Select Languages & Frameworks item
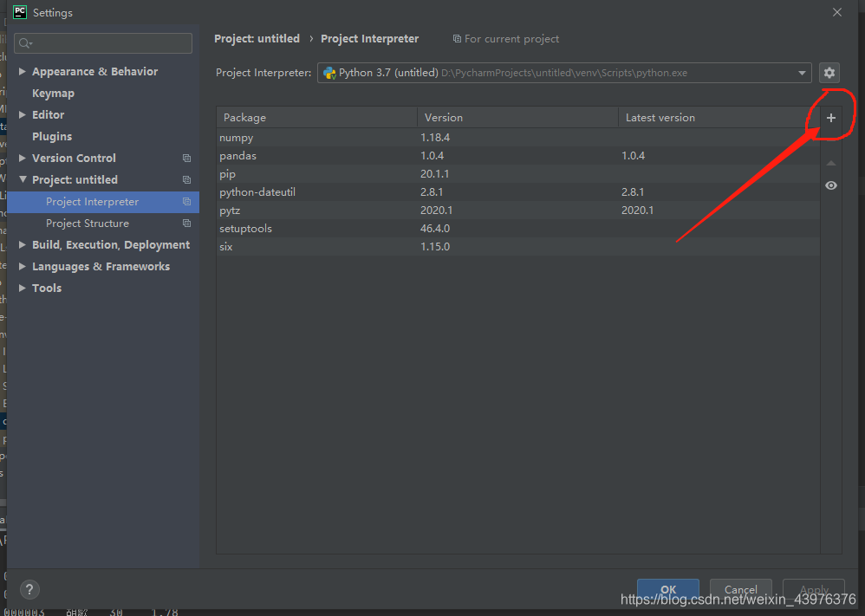865x616 pixels. point(101,266)
